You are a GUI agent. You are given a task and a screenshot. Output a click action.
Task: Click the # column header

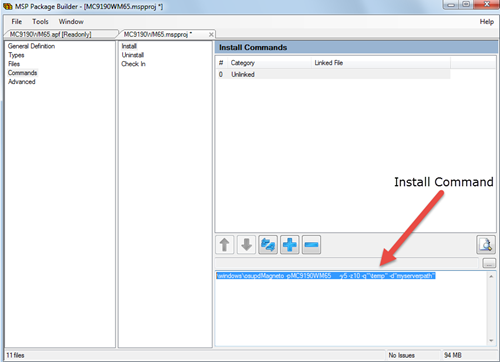[x=221, y=63]
